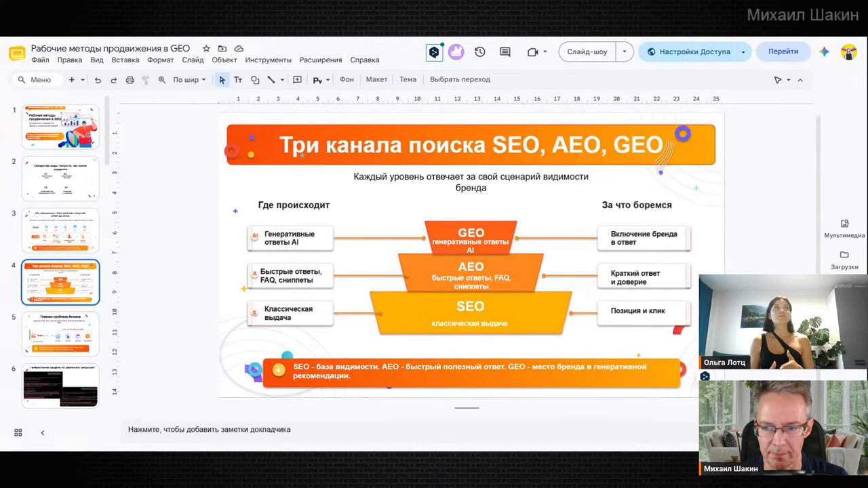Click the dark hexagon extension icon
Image resolution: width=868 pixels, height=488 pixels.
pos(434,52)
